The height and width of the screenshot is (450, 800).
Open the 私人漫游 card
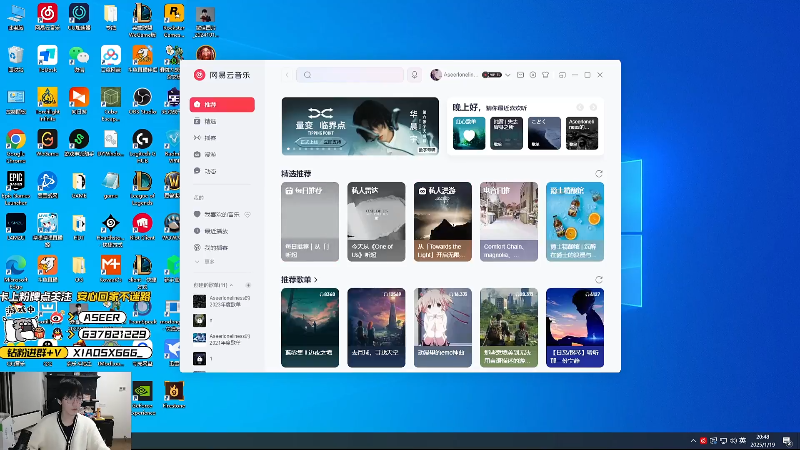[442, 222]
